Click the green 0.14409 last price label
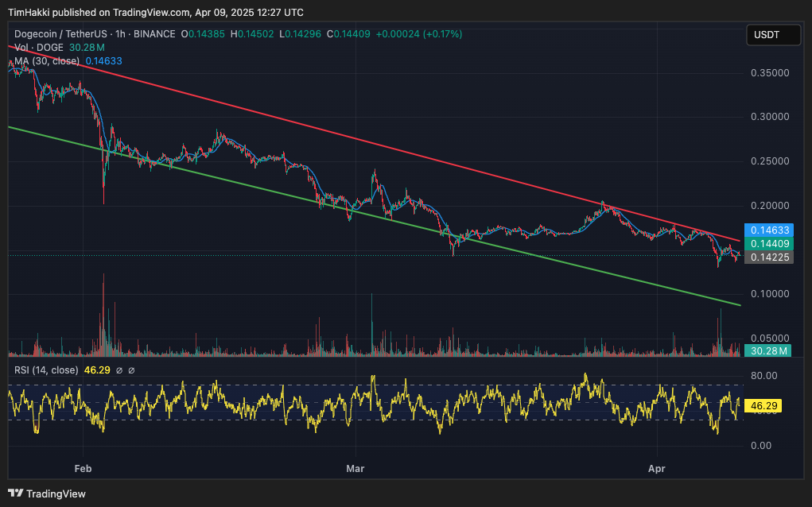This screenshot has height=507, width=812. click(x=769, y=244)
